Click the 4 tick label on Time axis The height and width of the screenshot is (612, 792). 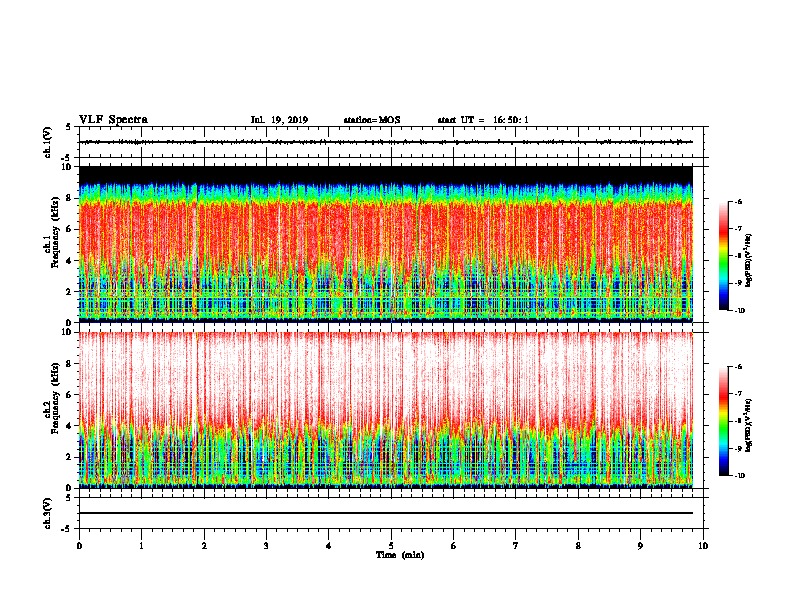(329, 545)
